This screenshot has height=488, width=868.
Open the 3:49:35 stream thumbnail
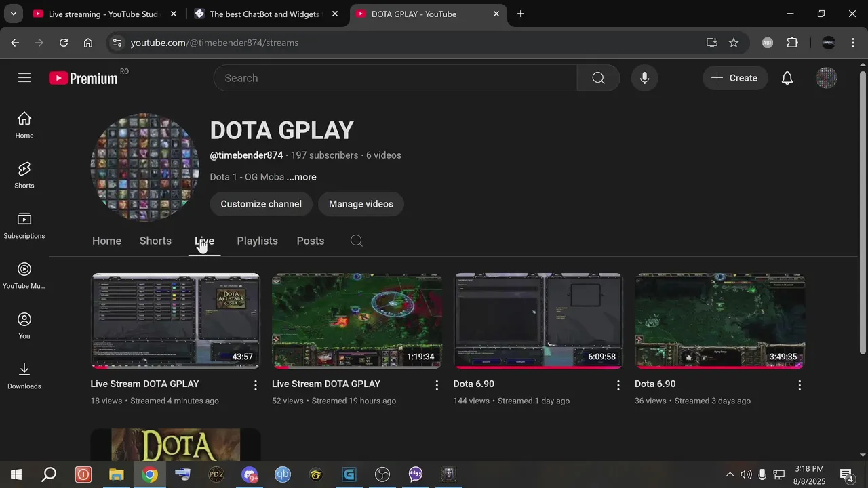719,321
